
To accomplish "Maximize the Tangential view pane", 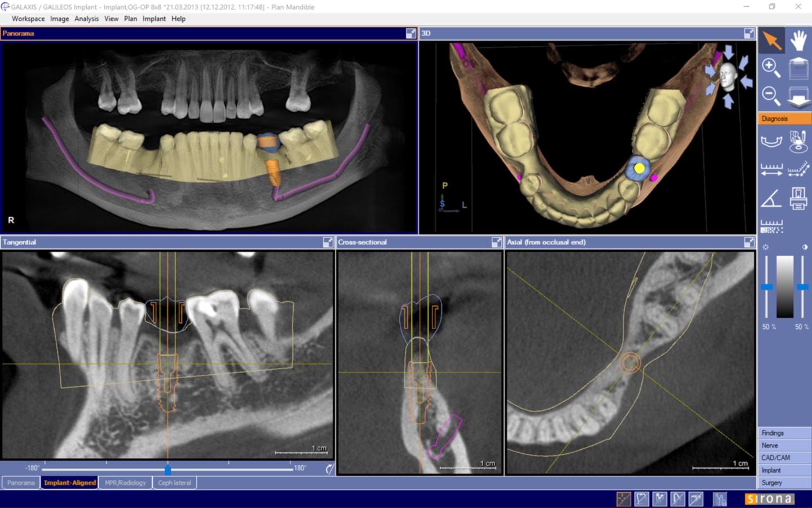I will (328, 242).
